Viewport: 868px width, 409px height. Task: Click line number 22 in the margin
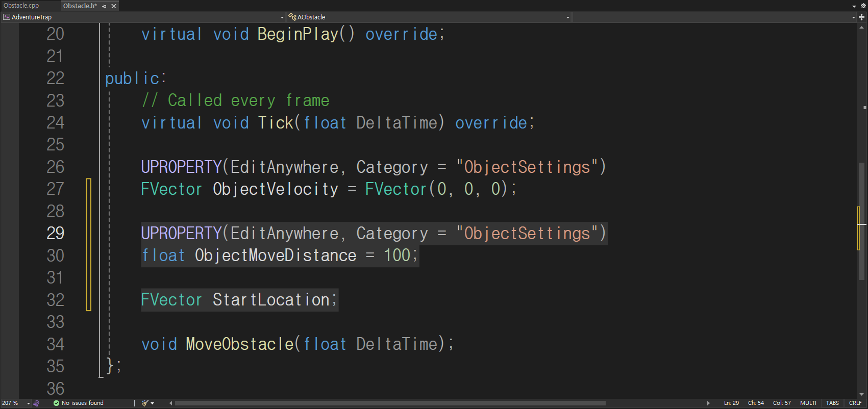[55, 79]
